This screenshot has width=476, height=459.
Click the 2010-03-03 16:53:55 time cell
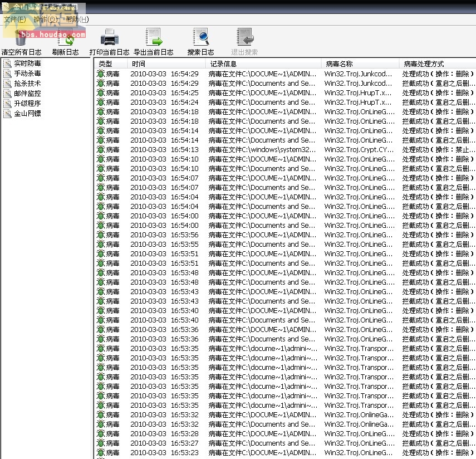(165, 244)
